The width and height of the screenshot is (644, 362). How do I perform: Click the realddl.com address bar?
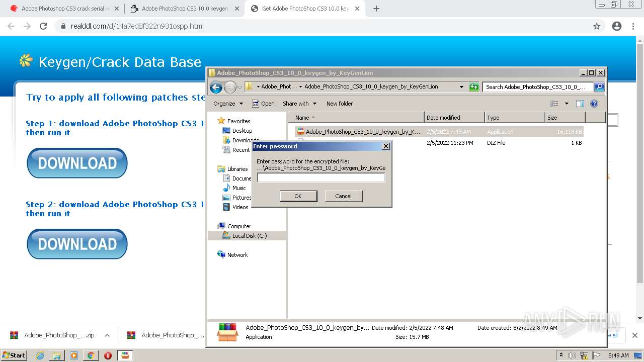click(322, 26)
